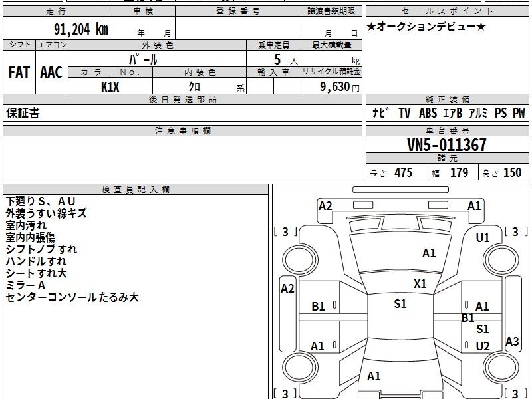Select the note 下廻りS、AU
This screenshot has width=532, height=399.
coord(41,201)
